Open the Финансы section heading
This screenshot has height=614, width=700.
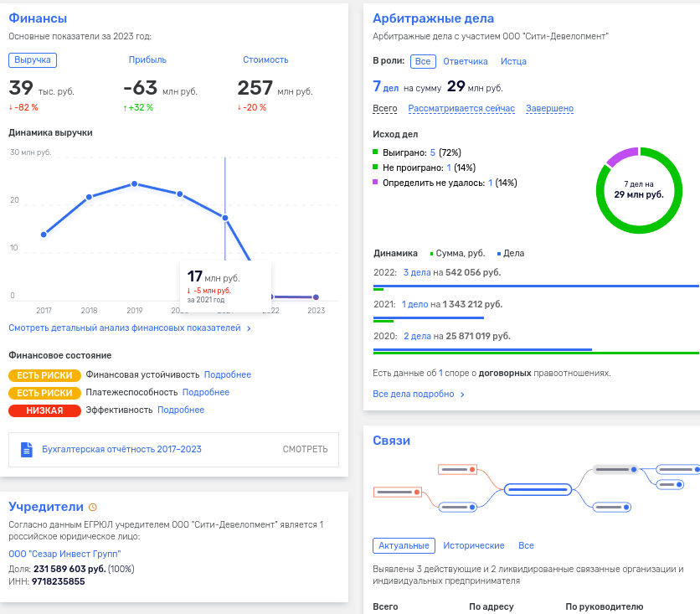38,18
